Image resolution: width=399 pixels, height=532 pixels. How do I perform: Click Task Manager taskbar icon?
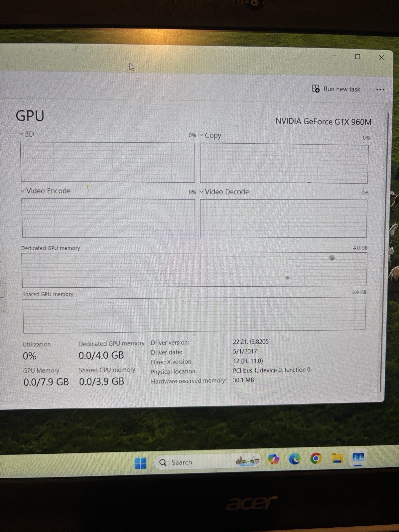(x=358, y=458)
